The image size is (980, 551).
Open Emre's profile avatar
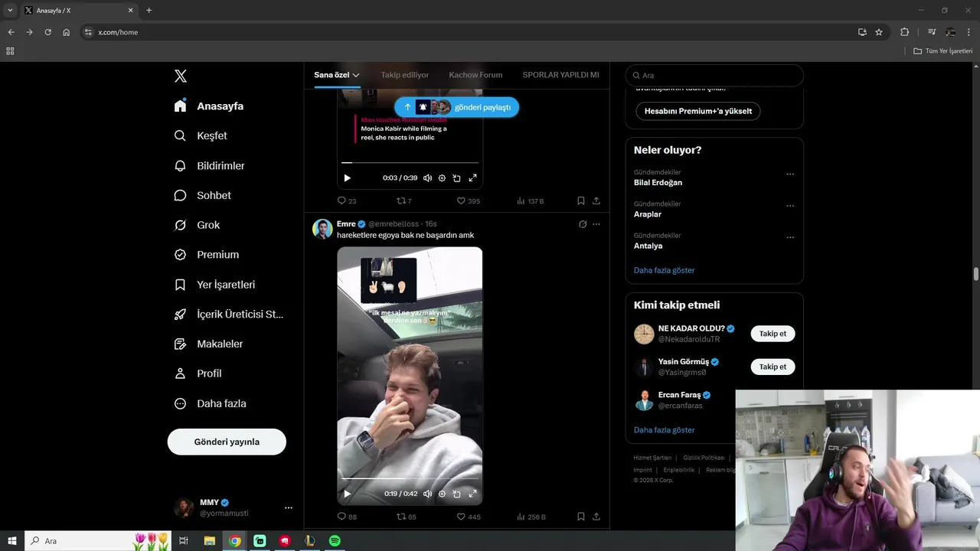[322, 229]
